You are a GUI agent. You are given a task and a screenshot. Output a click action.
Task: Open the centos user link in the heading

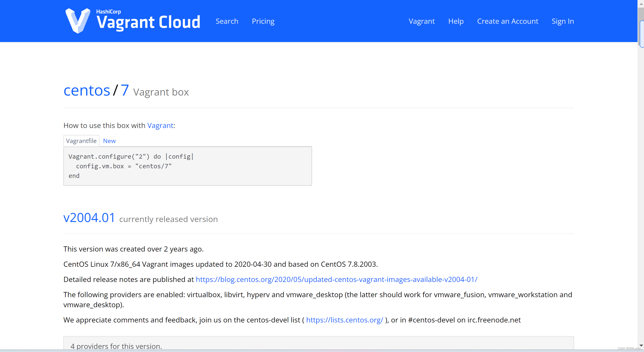[87, 90]
